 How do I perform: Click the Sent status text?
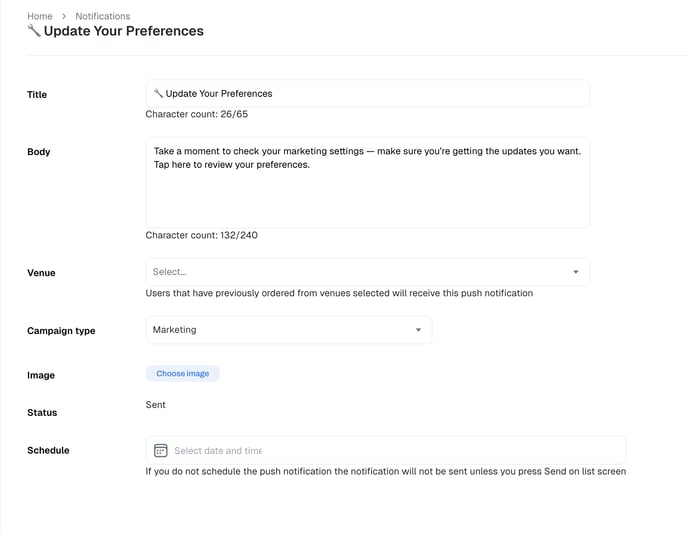(155, 405)
